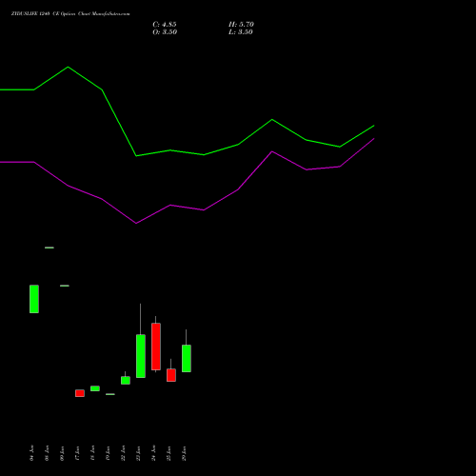Select the open value 'O: 3.50'

165,32
